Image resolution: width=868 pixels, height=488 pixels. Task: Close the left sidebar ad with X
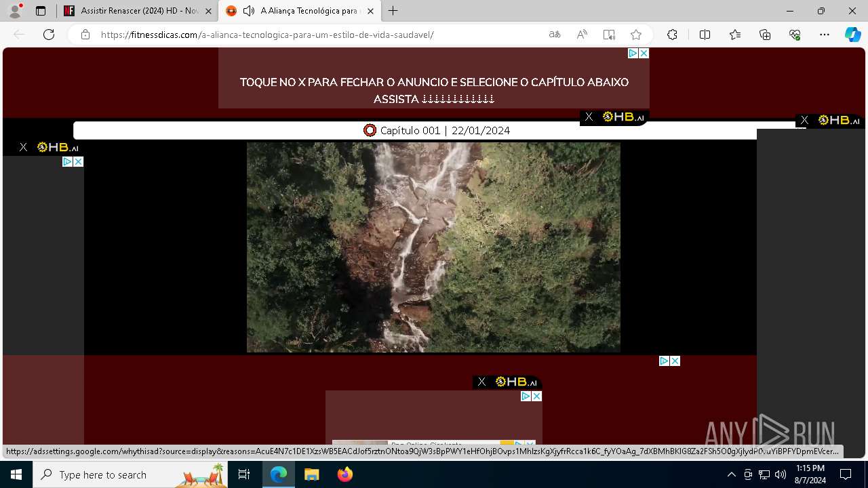(79, 161)
